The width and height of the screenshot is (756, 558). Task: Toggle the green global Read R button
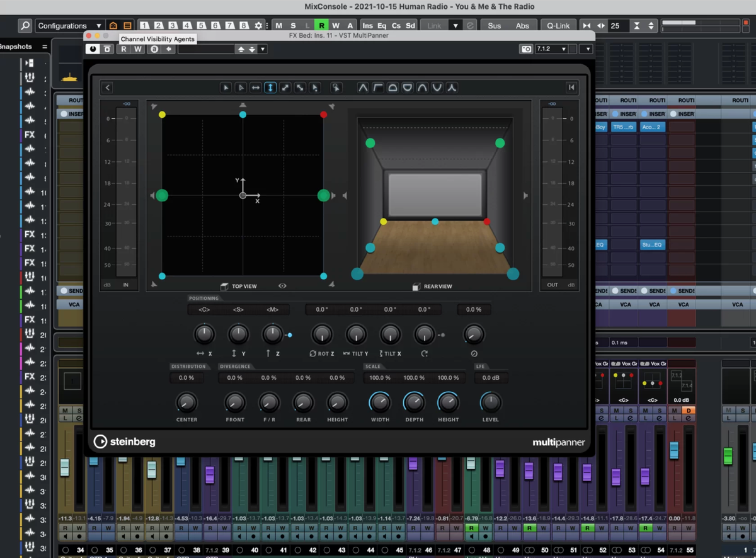[321, 26]
